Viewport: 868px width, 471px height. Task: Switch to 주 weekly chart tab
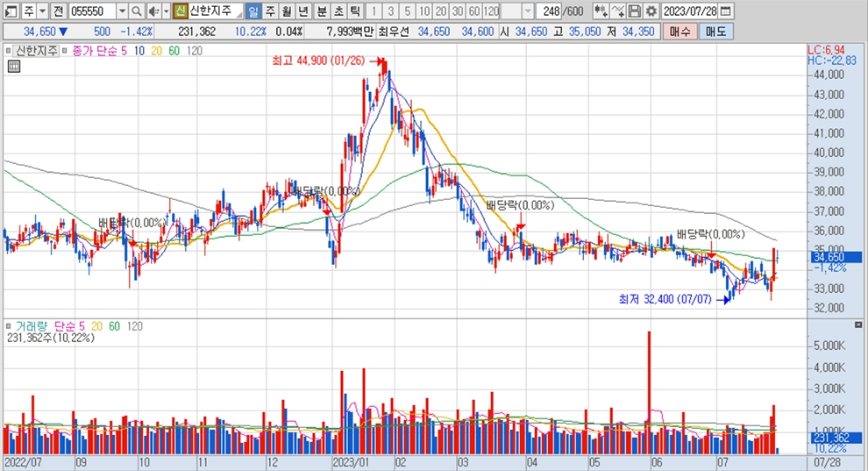[x=269, y=11]
